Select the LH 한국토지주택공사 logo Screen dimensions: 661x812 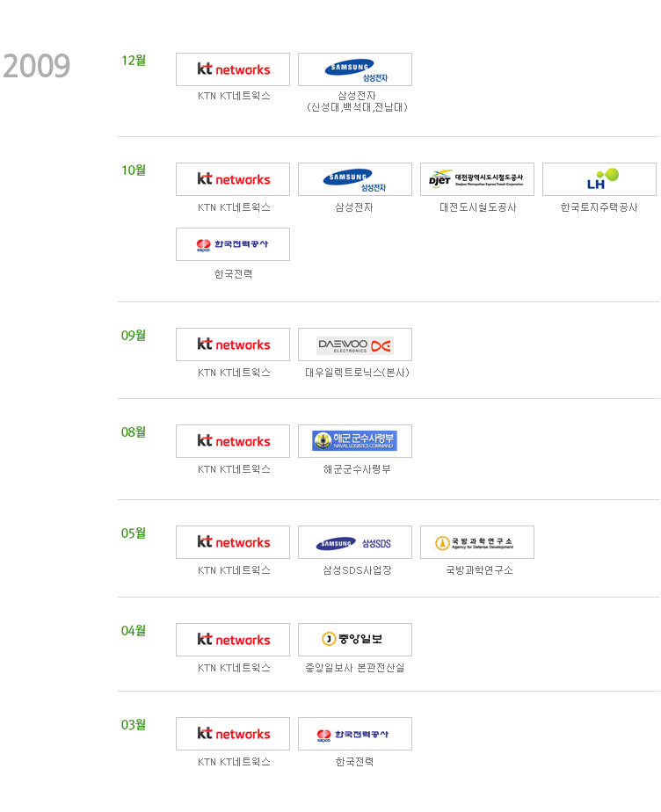pos(599,179)
